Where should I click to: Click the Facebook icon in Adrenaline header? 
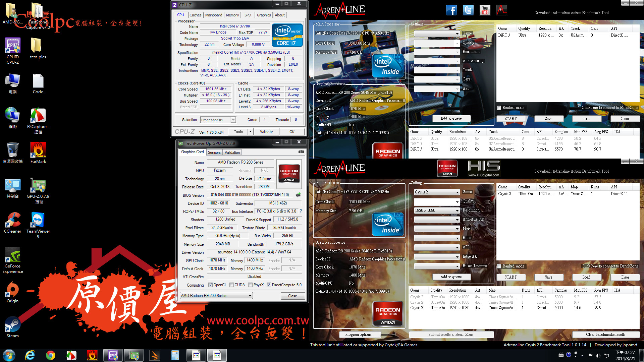[x=451, y=10]
